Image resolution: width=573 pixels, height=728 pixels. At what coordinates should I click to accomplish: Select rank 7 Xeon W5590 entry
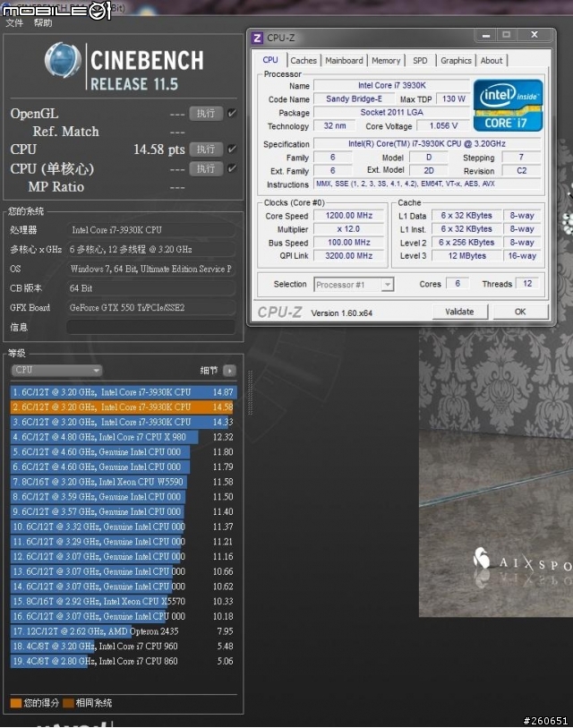(x=124, y=482)
